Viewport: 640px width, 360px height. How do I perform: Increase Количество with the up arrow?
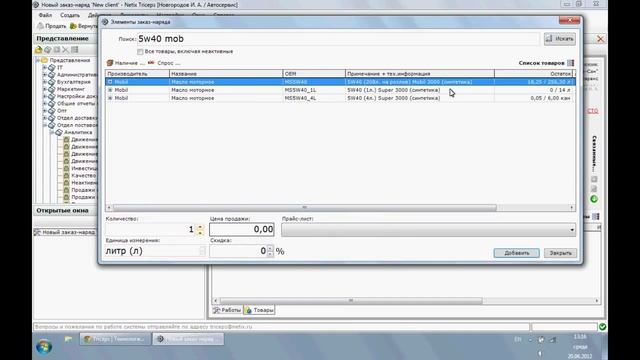tap(200, 227)
